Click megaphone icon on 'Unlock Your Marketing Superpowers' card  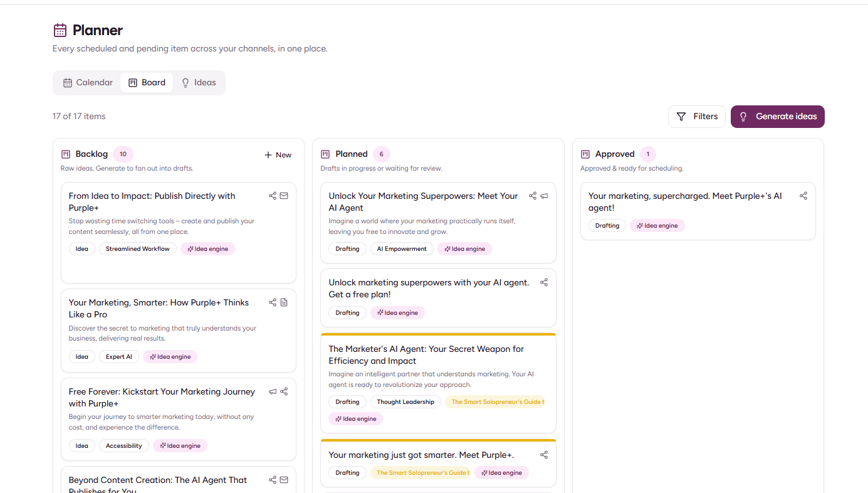pos(544,196)
